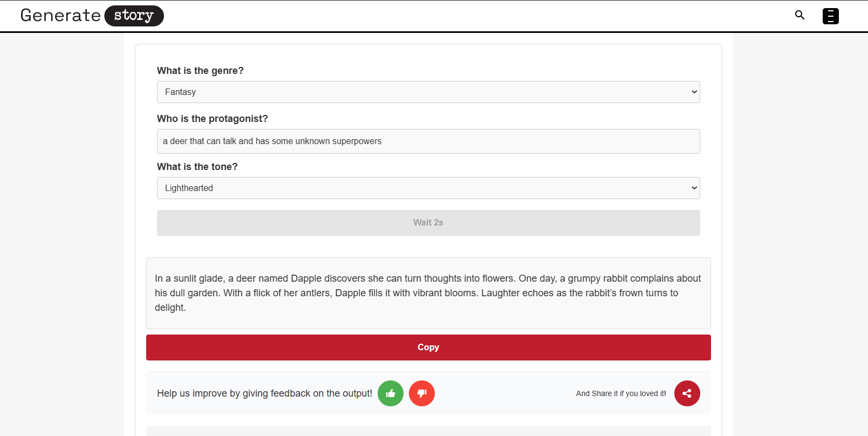The image size is (868, 436).
Task: Click the "What is the genre?" label
Action: click(200, 71)
